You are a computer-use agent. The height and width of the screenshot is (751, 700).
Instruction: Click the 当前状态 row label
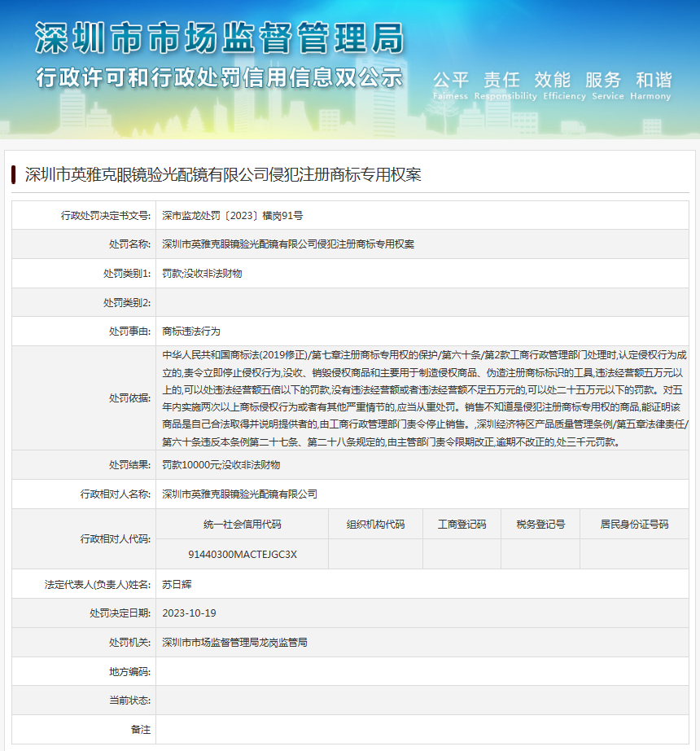click(129, 700)
